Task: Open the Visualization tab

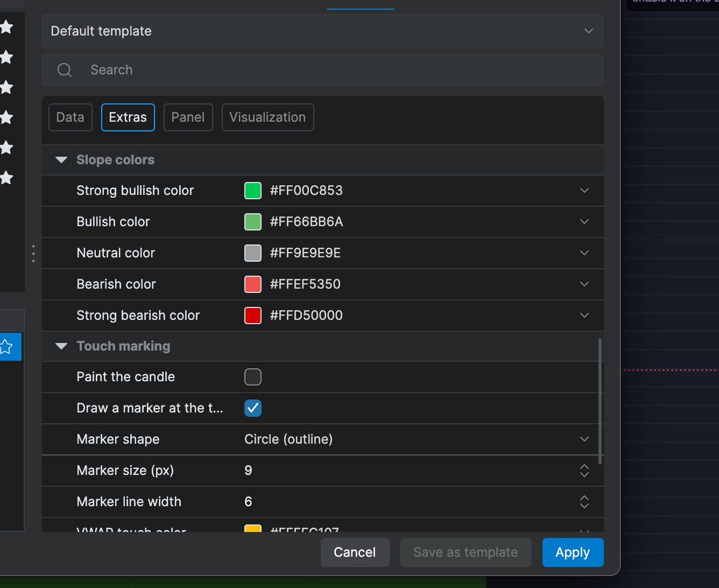Action: pos(268,117)
